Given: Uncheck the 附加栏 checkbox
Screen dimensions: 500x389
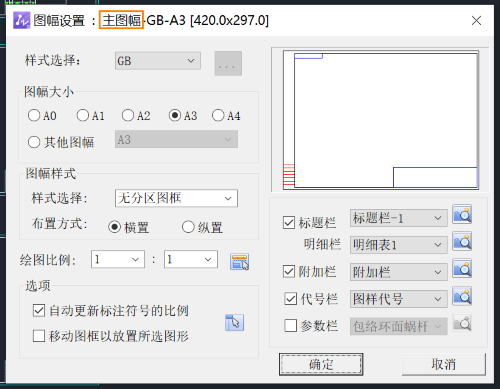Looking at the screenshot, I should coord(289,271).
